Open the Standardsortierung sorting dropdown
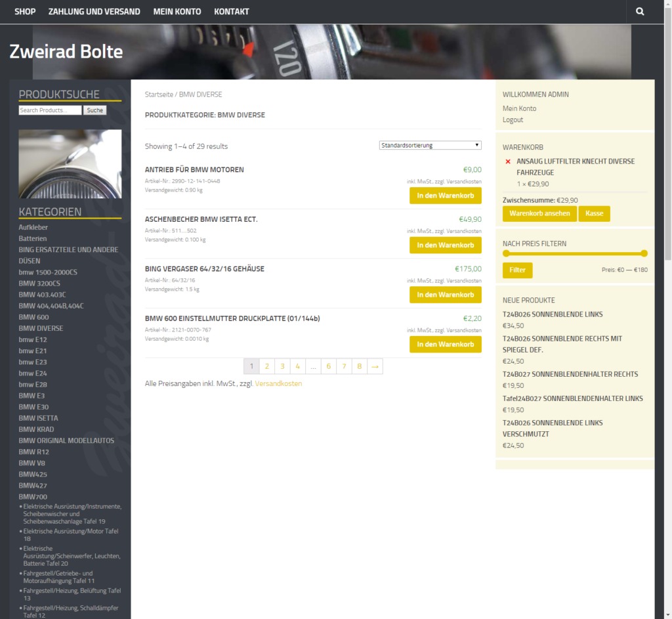This screenshot has width=672, height=619. coord(430,145)
